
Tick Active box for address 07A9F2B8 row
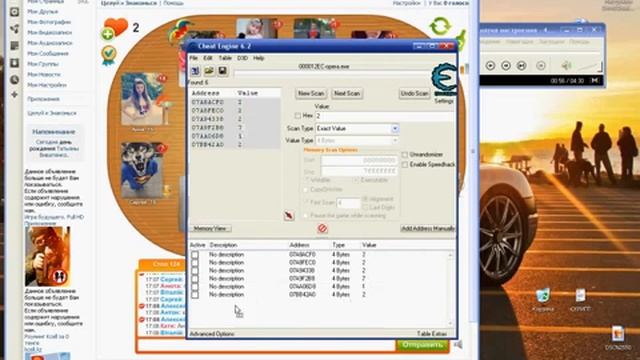[x=195, y=278]
